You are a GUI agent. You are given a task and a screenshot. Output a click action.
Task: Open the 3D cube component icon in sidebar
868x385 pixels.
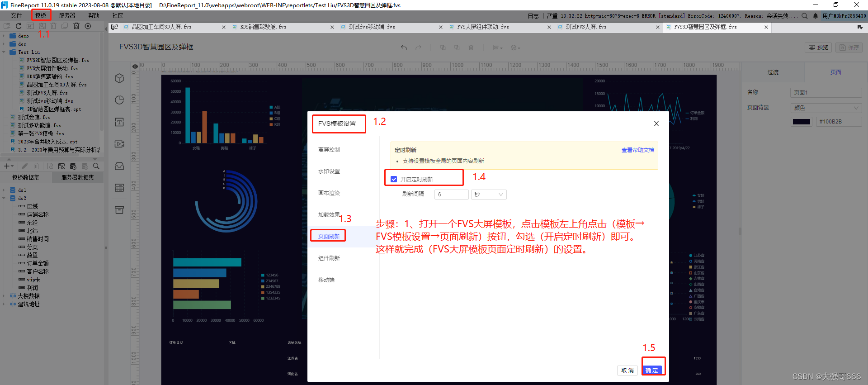tap(119, 78)
